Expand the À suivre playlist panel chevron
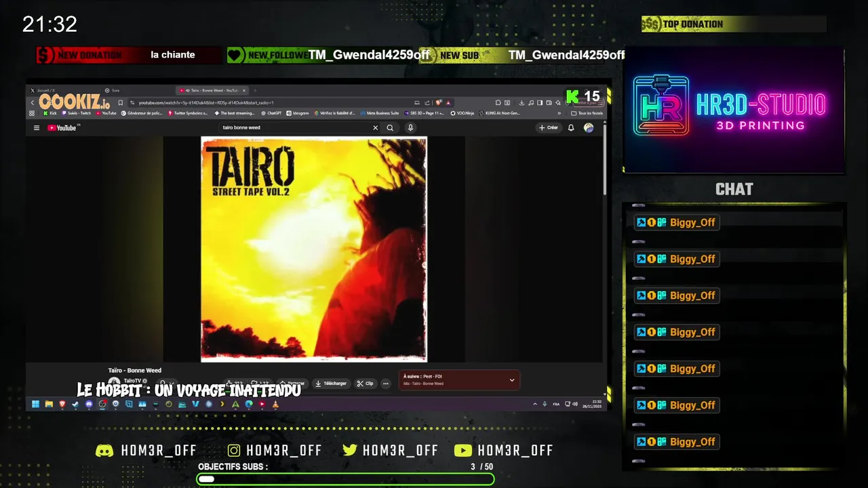868x488 pixels. tap(512, 380)
